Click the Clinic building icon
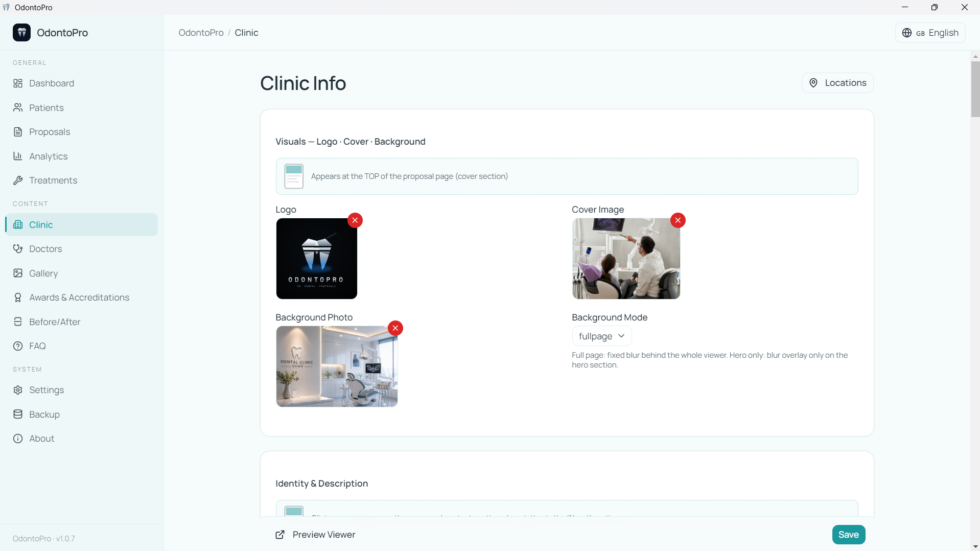The width and height of the screenshot is (980, 551). pyautogui.click(x=18, y=225)
